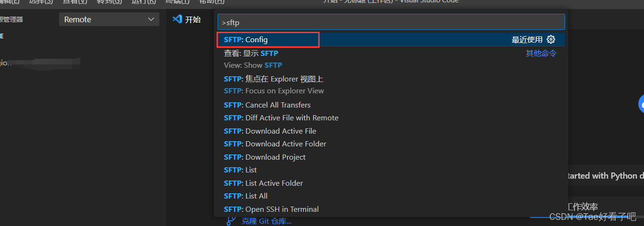644x226 pixels.
Task: Choose SFTP: 焦点在 Explorer 视图上
Action: pyautogui.click(x=273, y=79)
